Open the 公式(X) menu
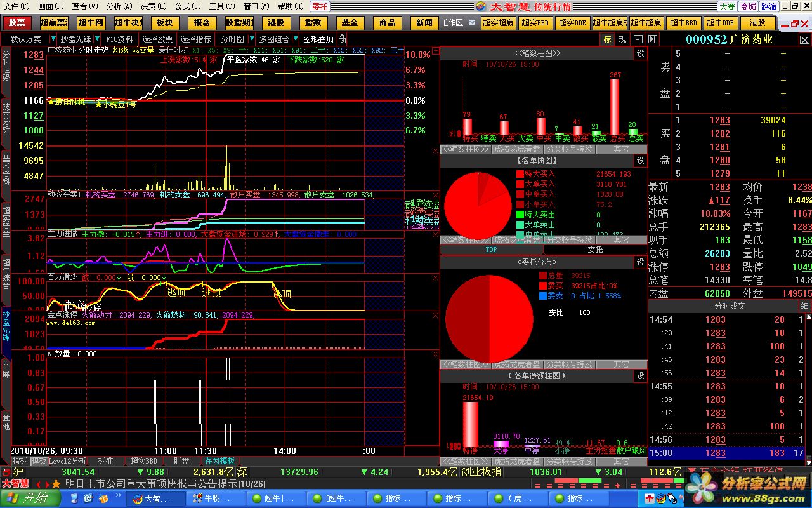Screen dimensions: 812x508 pos(188,6)
